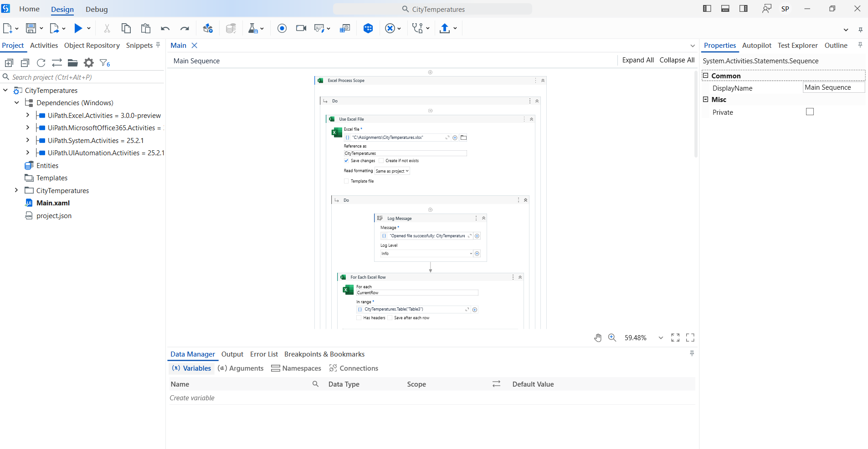868x449 pixels.
Task: Open the Object Repository tab
Action: [92, 46]
